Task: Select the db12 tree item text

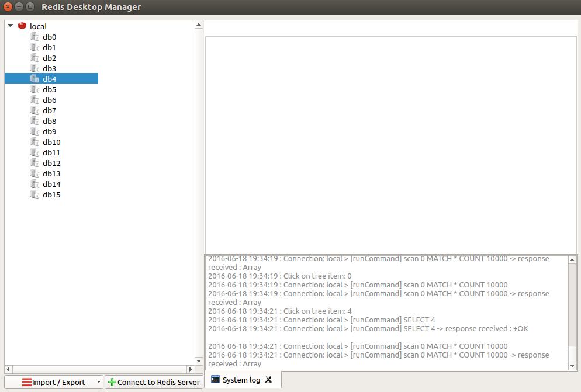Action: tap(51, 164)
